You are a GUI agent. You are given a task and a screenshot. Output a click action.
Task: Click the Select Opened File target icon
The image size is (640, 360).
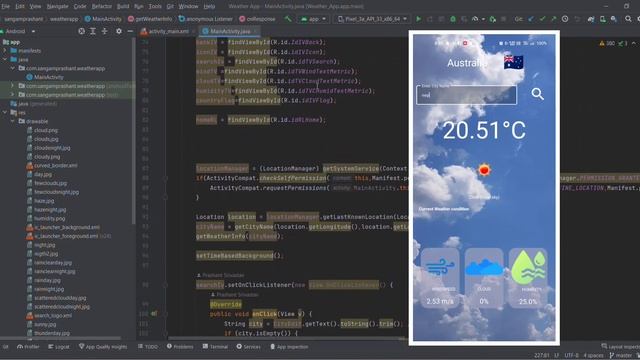click(x=82, y=31)
